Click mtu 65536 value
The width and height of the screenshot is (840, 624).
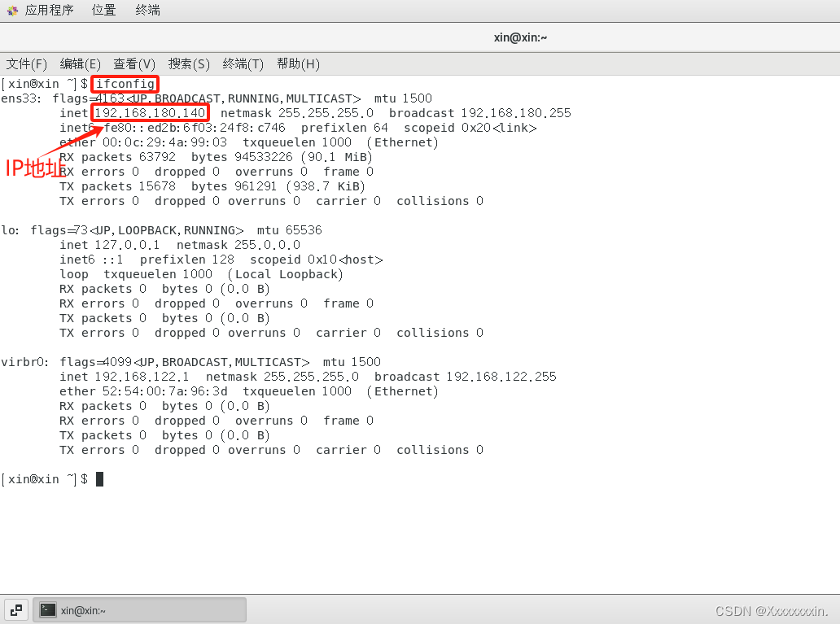pos(304,230)
